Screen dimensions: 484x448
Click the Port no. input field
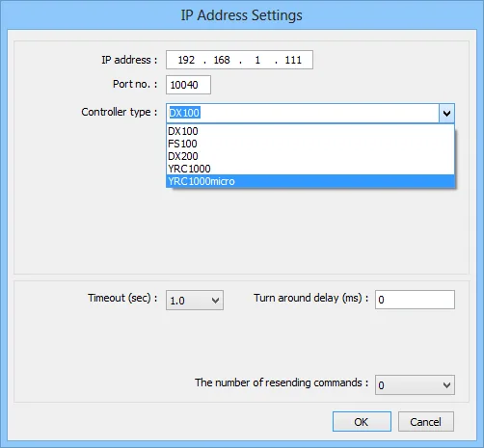188,85
